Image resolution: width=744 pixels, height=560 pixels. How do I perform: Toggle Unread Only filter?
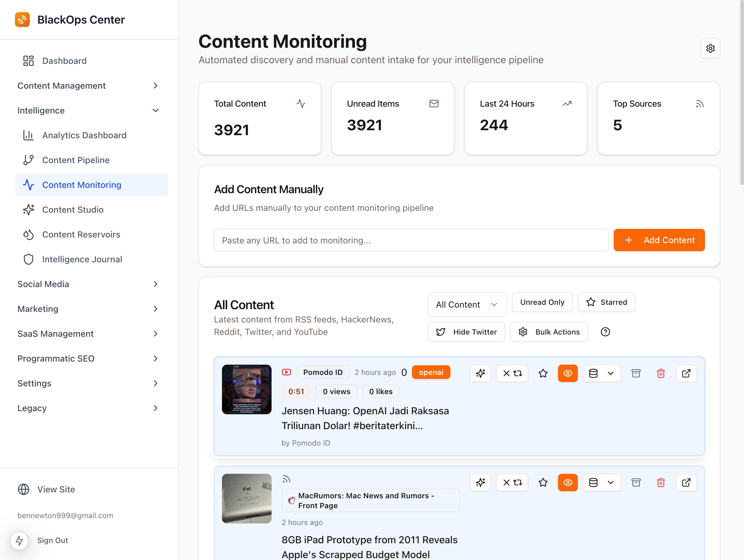click(x=542, y=302)
